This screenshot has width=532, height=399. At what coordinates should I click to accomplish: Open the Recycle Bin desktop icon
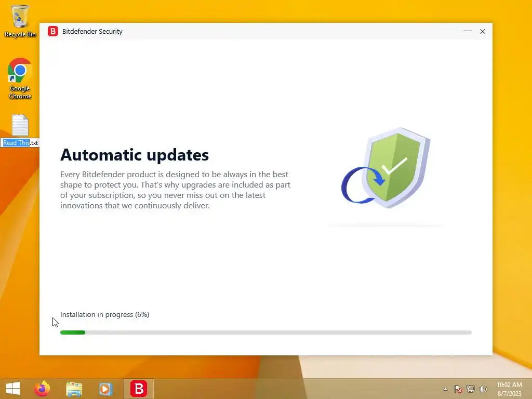click(20, 21)
